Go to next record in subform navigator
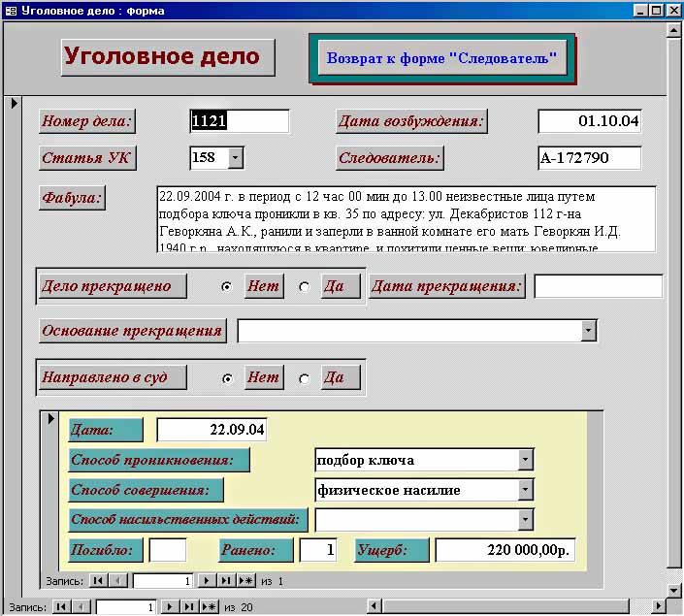Image resolution: width=684 pixels, height=616 pixels. 207,581
